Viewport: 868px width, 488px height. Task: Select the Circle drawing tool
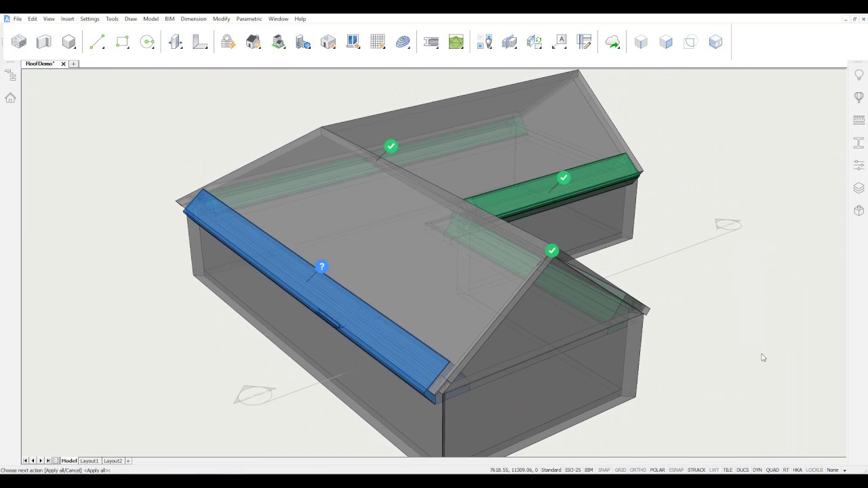[x=147, y=42]
